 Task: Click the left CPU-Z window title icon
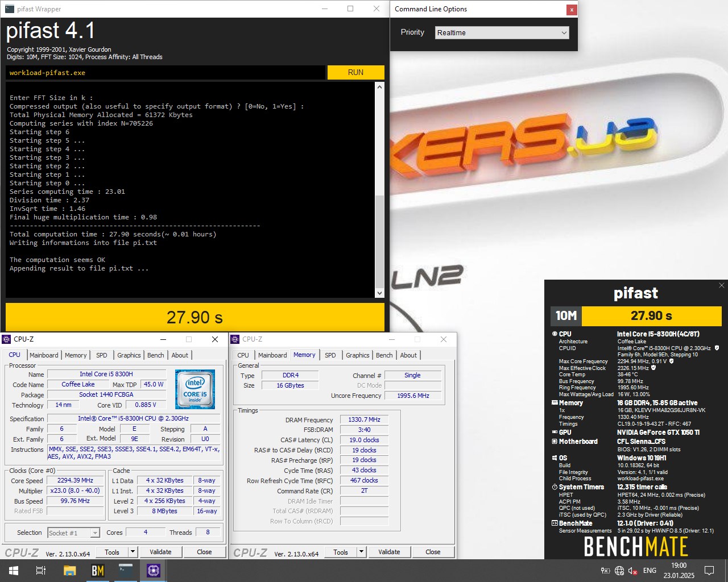tap(7, 339)
